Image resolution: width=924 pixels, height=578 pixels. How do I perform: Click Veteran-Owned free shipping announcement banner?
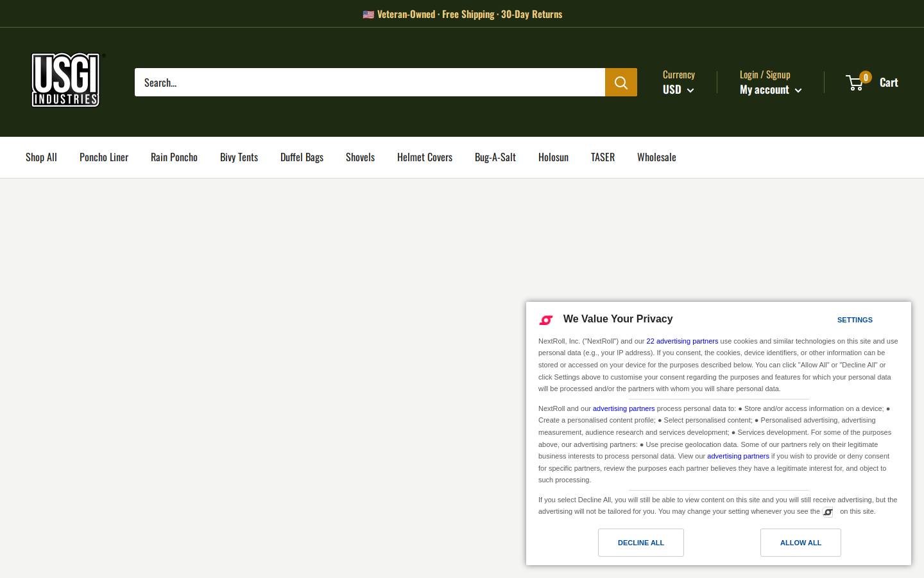[x=462, y=14]
